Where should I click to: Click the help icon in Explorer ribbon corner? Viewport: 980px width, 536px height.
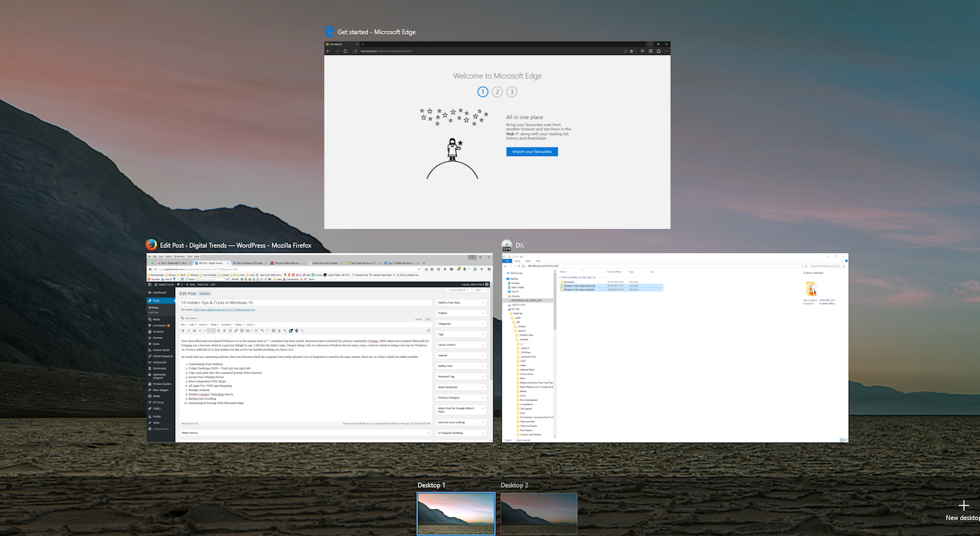click(846, 260)
